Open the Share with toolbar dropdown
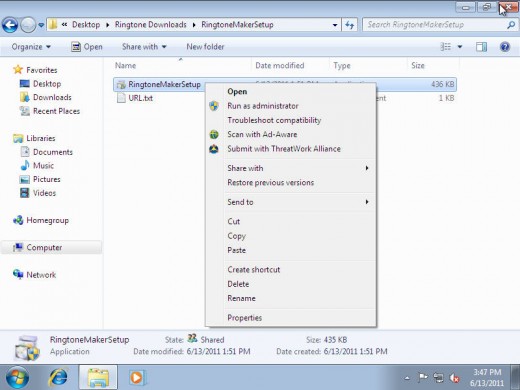The width and height of the screenshot is (520, 390). click(x=144, y=47)
